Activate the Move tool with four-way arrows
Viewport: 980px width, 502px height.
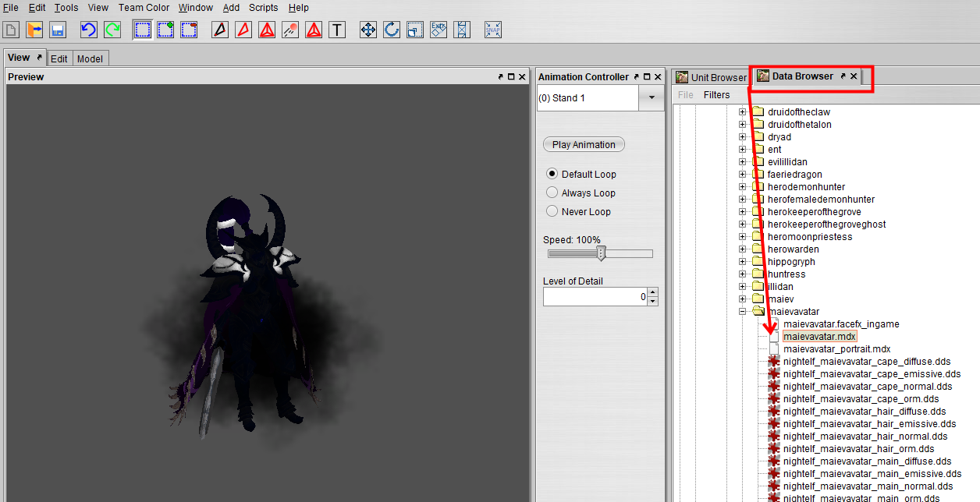point(368,30)
